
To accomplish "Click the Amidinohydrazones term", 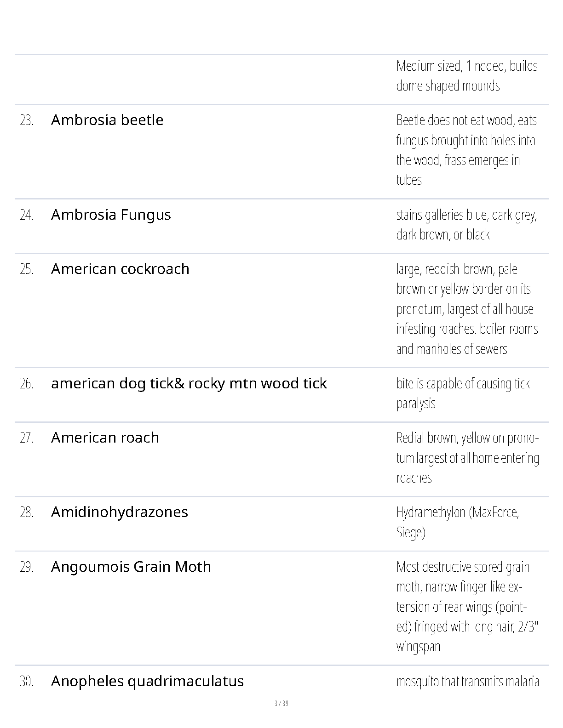I will [120, 512].
